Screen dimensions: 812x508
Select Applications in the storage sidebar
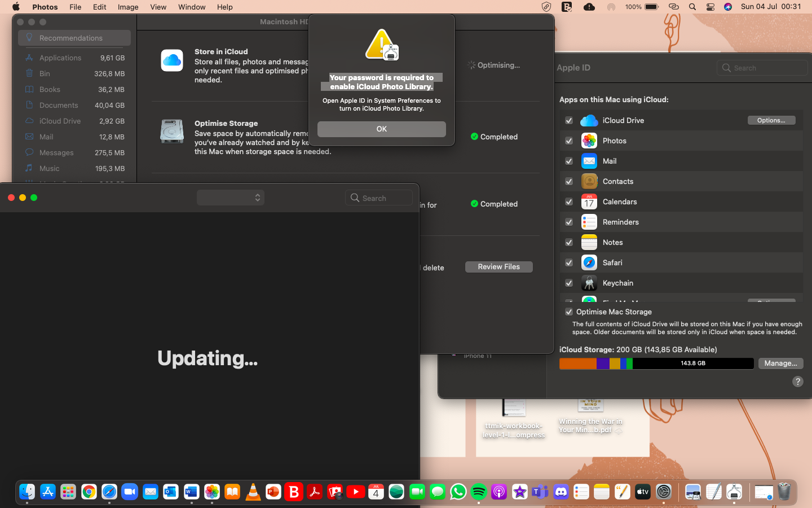[74, 58]
